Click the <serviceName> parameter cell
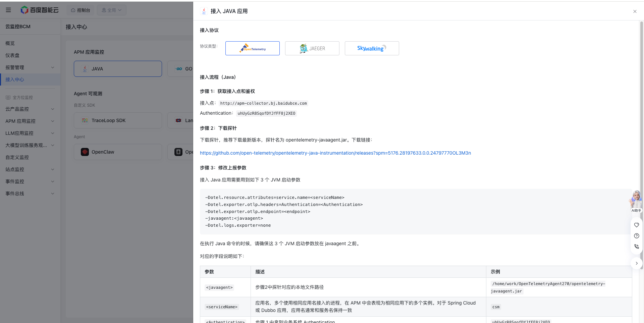The height and width of the screenshot is (323, 644). tap(225, 307)
